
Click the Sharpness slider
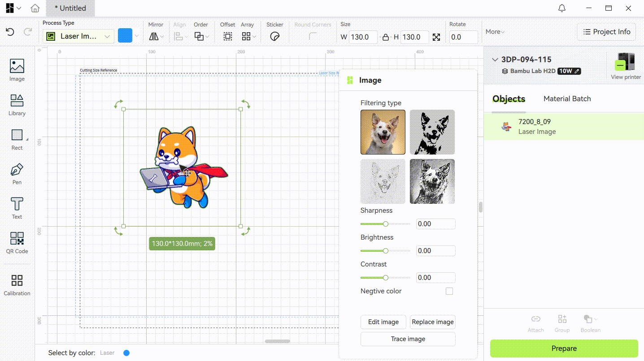pos(385,224)
